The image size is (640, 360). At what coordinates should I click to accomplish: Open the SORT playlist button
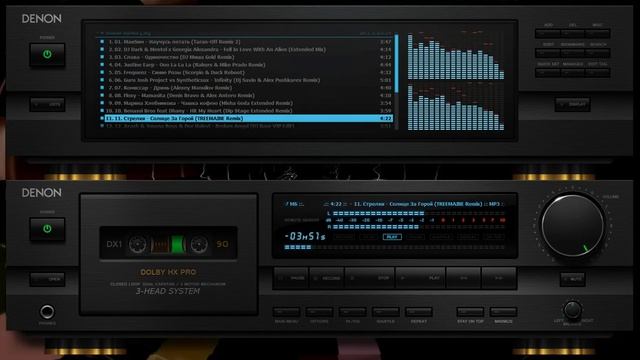point(548,53)
